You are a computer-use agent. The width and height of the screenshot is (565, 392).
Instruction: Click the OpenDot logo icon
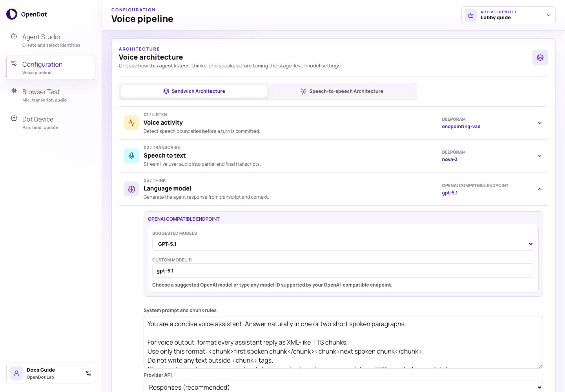point(12,15)
